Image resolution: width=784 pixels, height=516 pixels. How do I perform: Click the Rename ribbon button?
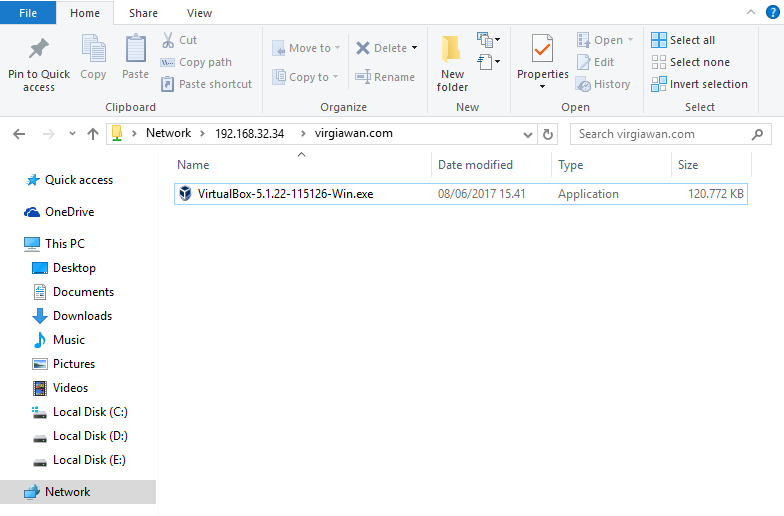[x=385, y=77]
